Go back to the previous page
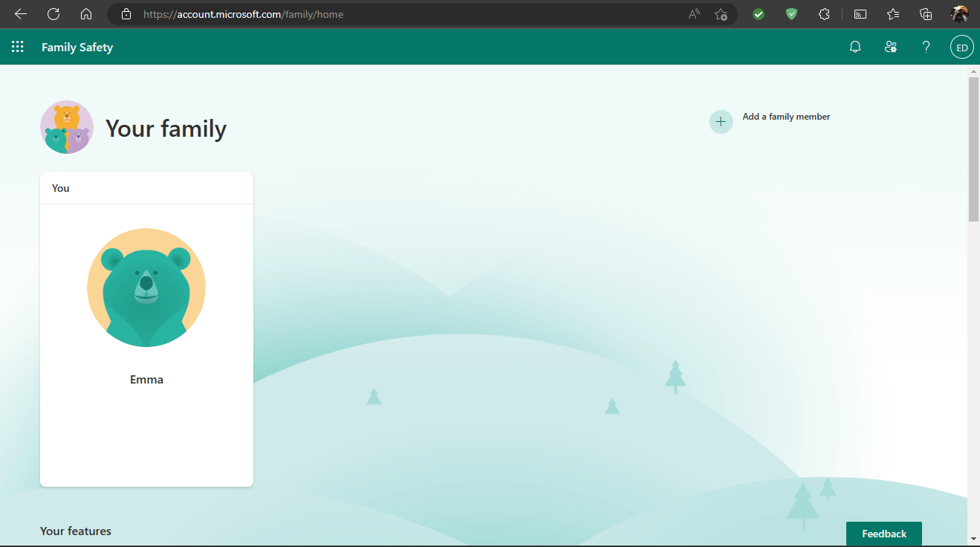 click(21, 14)
